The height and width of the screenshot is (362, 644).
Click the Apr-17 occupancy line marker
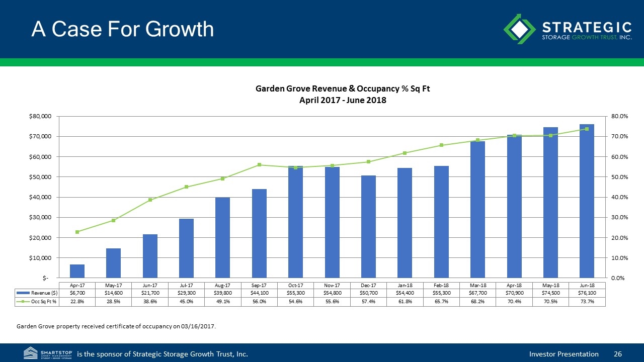(77, 232)
